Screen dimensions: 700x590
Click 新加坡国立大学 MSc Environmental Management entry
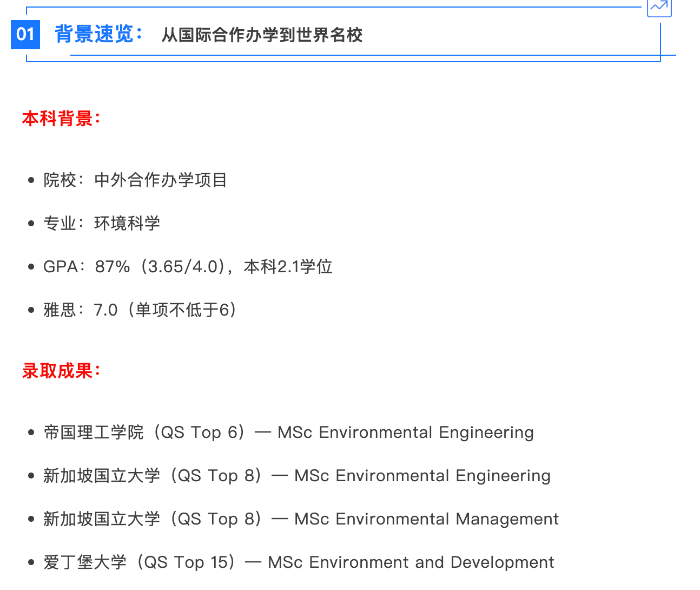pyautogui.click(x=301, y=519)
